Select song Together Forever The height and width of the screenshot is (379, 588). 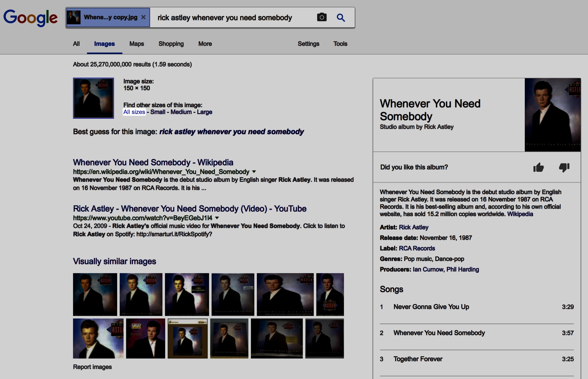click(477, 359)
